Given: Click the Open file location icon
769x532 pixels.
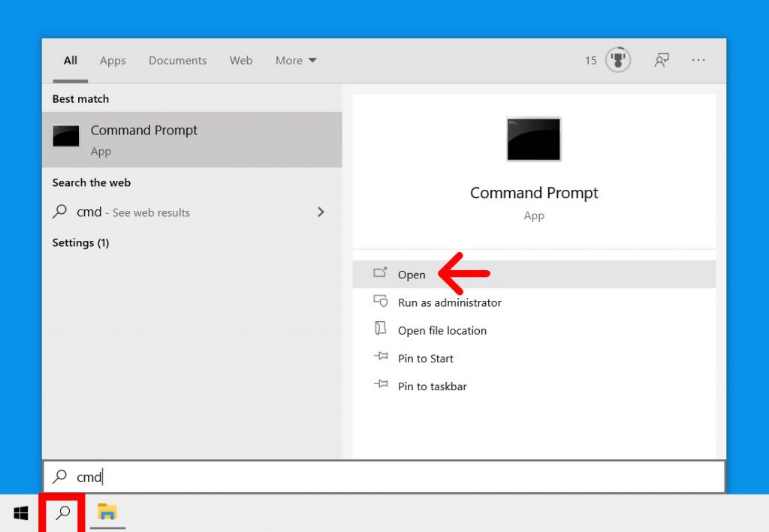Looking at the screenshot, I should pos(380,328).
